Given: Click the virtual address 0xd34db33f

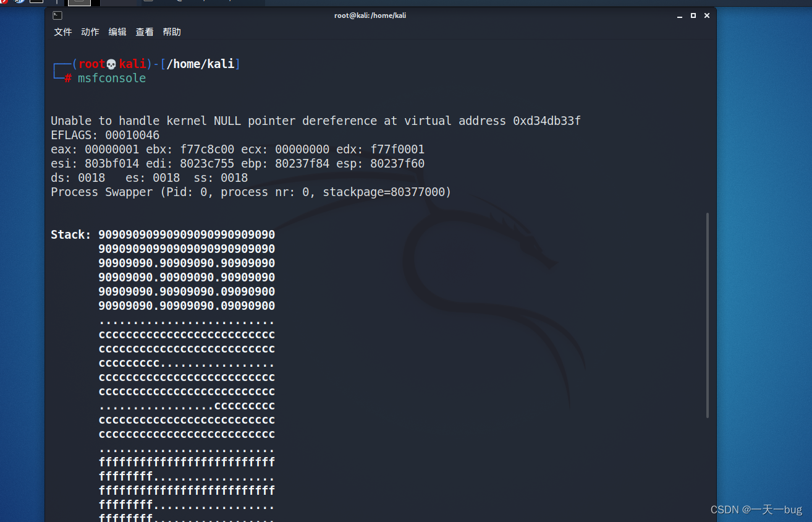Looking at the screenshot, I should point(548,121).
